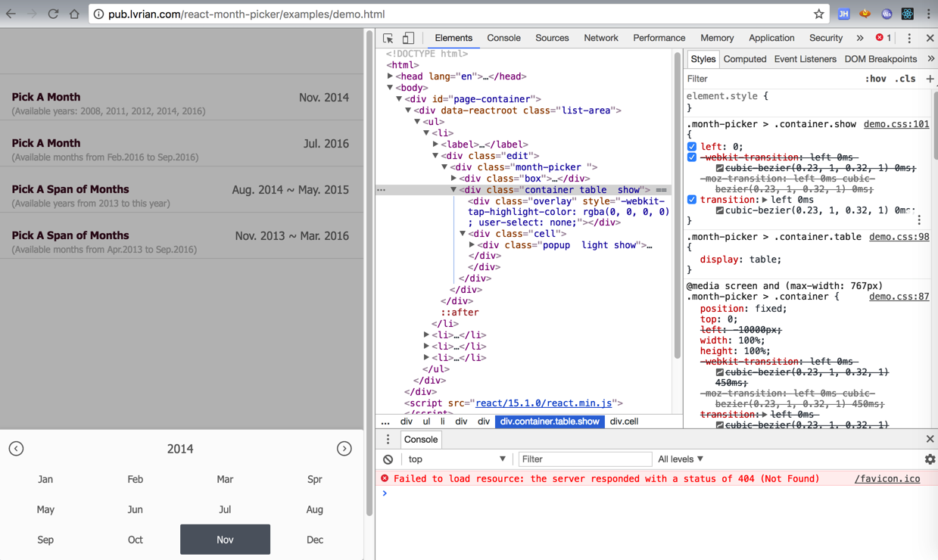938x560 pixels.
Task: Go to next year in month picker
Action: [344, 449]
